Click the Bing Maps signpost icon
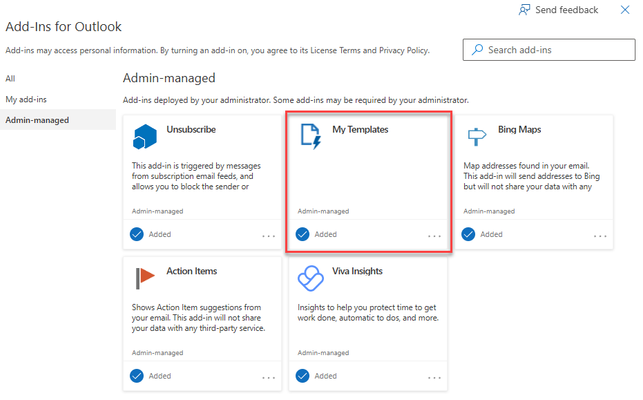The image size is (643, 400). coord(477,137)
